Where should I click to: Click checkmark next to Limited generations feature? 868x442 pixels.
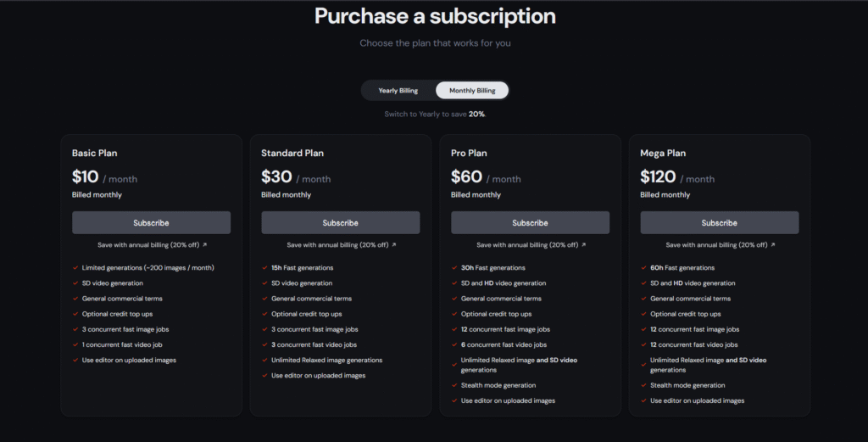click(75, 267)
